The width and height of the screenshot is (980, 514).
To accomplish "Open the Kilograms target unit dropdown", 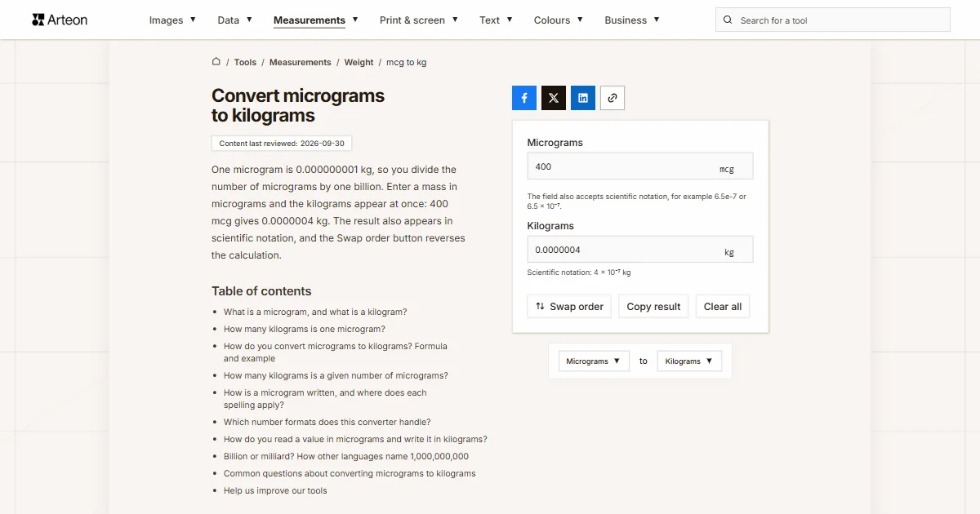I will 689,361.
